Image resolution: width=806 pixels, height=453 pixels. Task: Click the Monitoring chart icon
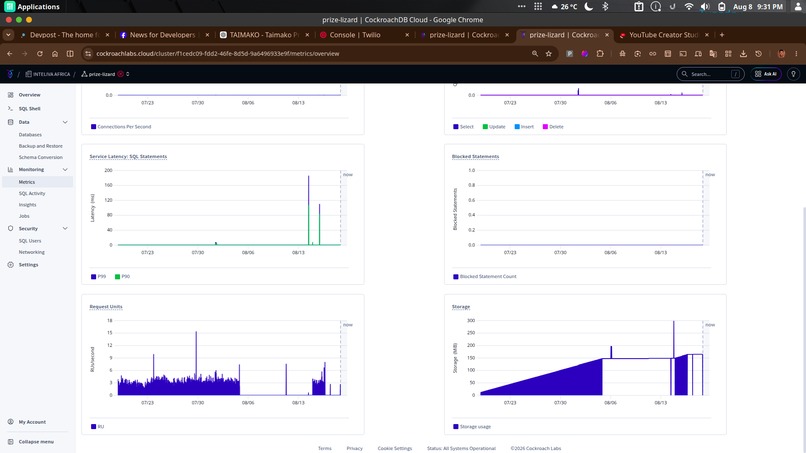pos(10,169)
